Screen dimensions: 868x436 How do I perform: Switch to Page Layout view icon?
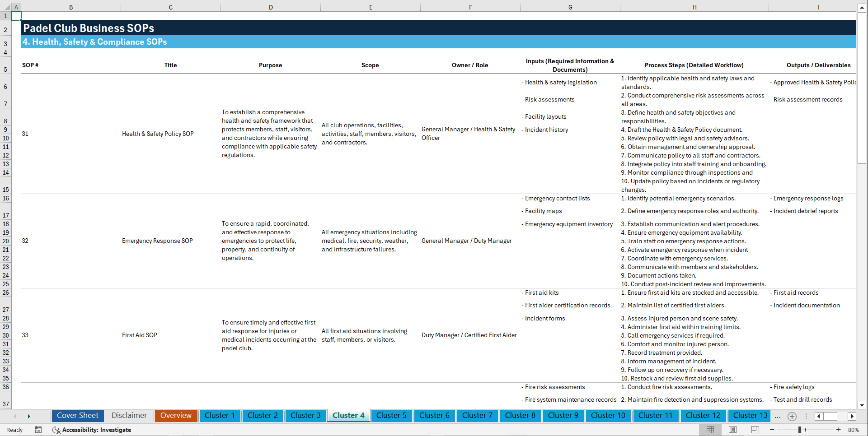coord(732,430)
